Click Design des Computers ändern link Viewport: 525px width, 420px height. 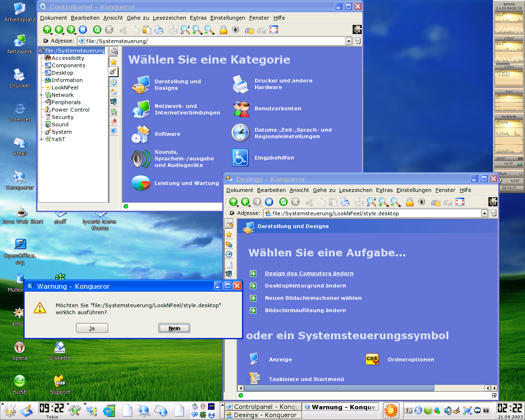click(x=309, y=274)
